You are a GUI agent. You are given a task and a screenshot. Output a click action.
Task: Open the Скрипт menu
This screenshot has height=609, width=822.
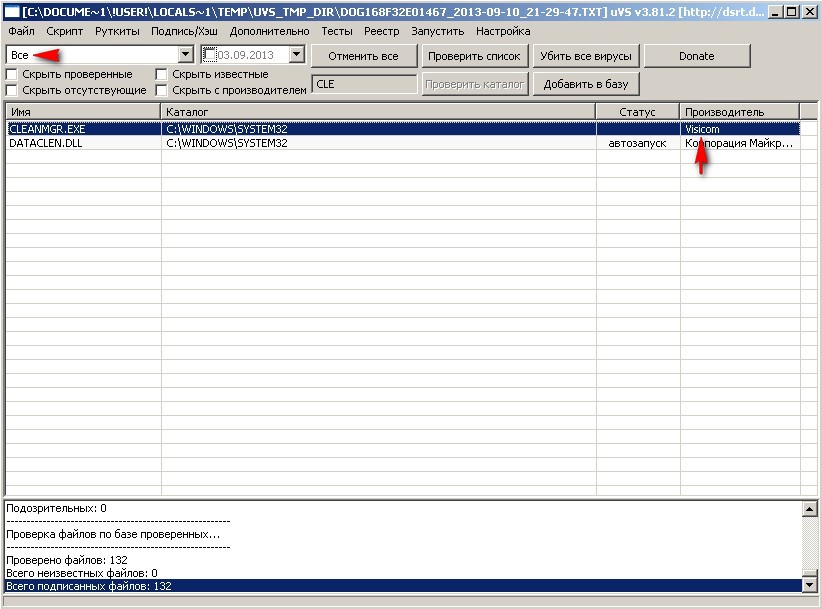pyautogui.click(x=64, y=31)
